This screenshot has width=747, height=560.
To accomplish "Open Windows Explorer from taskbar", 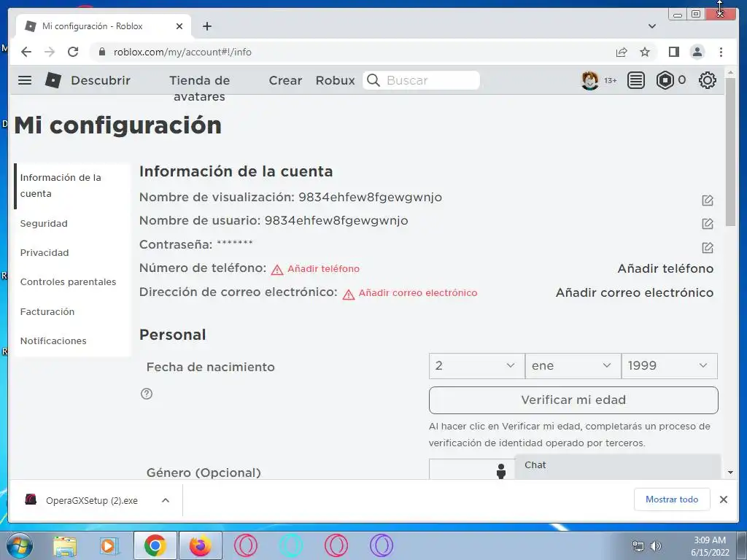I will 65,545.
